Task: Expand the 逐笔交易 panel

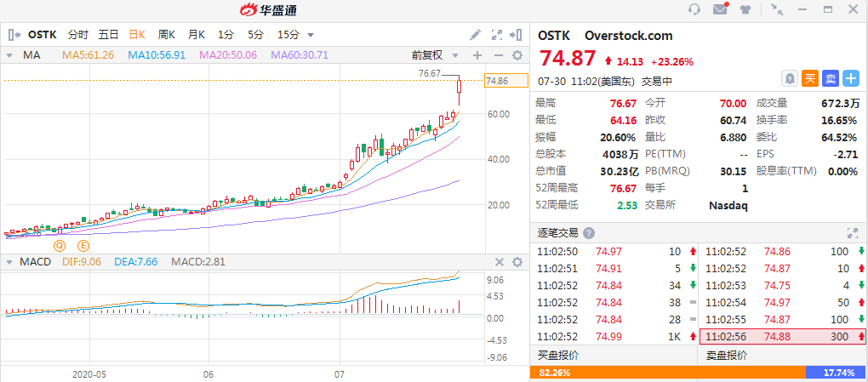Action: [x=853, y=233]
